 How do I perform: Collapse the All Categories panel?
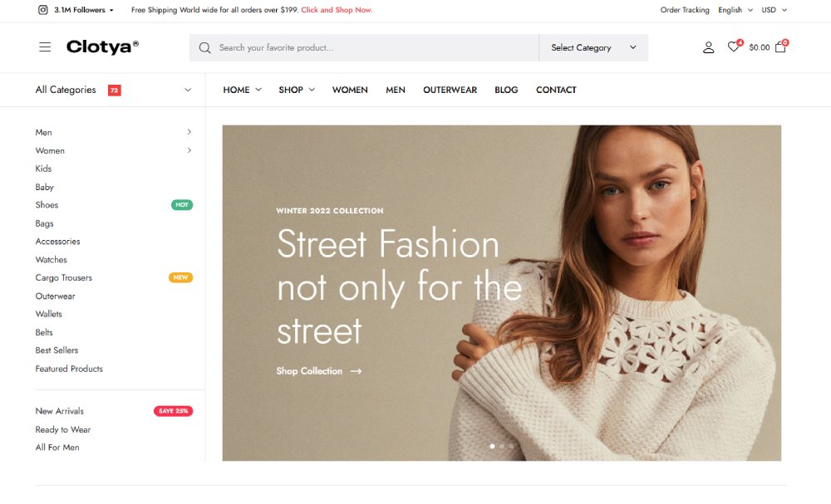(187, 90)
